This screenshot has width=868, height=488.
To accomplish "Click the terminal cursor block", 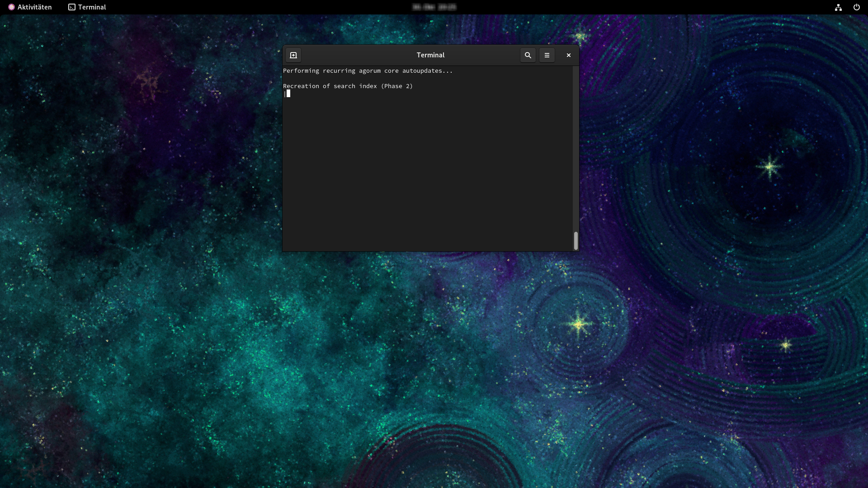I will point(288,94).
